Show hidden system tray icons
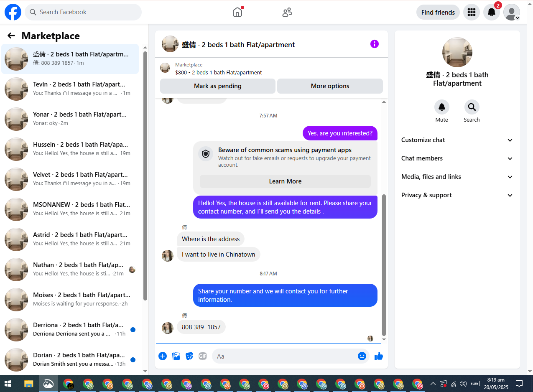 click(433, 384)
